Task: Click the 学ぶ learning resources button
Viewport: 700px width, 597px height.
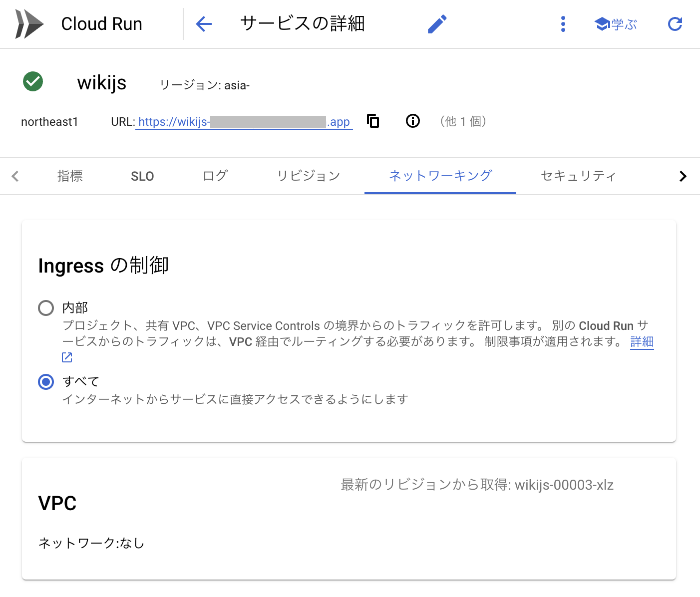Action: pyautogui.click(x=616, y=23)
